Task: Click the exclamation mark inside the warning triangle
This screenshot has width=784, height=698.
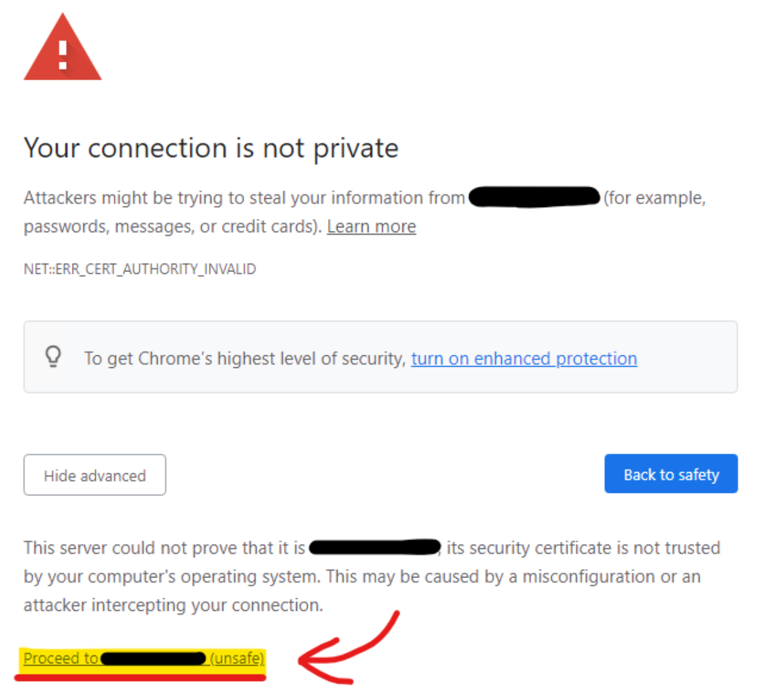Action: click(x=62, y=56)
